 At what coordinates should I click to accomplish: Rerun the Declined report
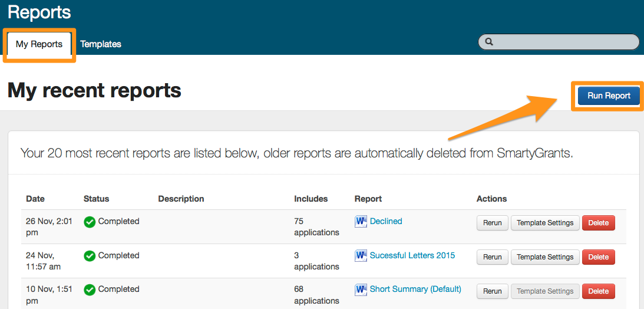pyautogui.click(x=492, y=223)
